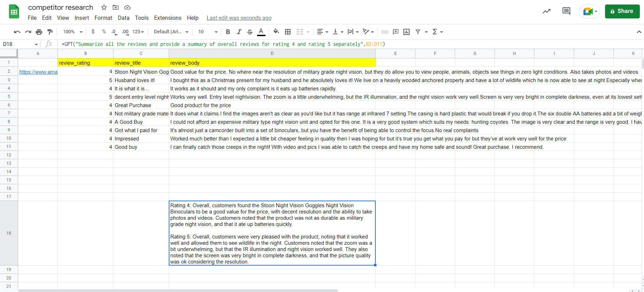The height and width of the screenshot is (292, 644).
Task: Star the competitor research document
Action: point(104,7)
